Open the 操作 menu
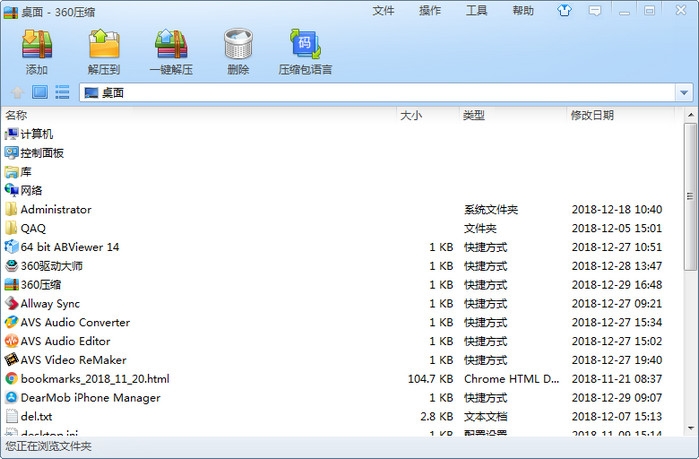 430,11
